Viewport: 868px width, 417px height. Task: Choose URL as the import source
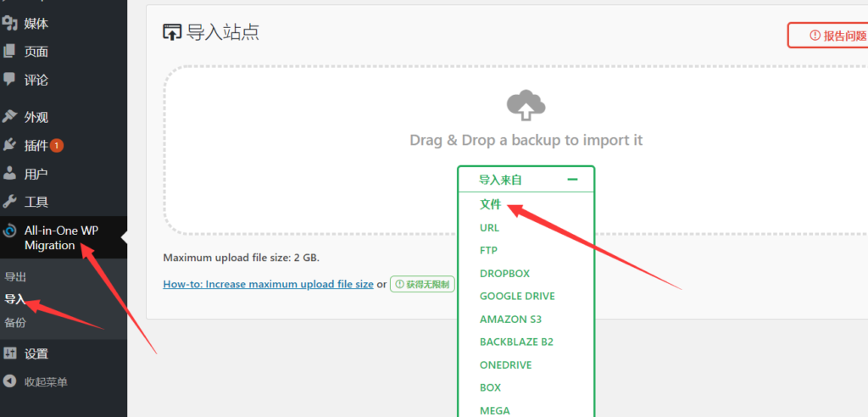click(489, 227)
